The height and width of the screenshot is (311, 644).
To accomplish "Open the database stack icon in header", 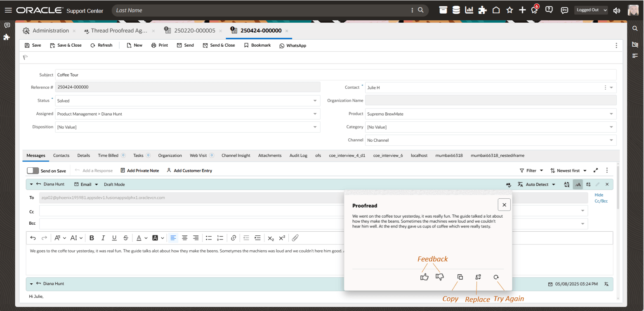I will tap(456, 10).
